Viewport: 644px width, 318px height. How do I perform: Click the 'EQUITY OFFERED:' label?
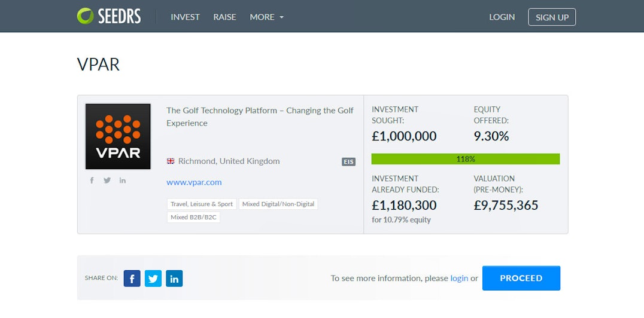pyautogui.click(x=491, y=115)
